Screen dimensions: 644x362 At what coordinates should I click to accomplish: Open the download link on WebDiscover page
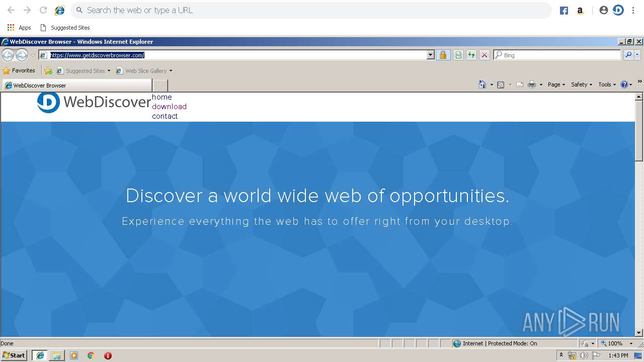(169, 107)
